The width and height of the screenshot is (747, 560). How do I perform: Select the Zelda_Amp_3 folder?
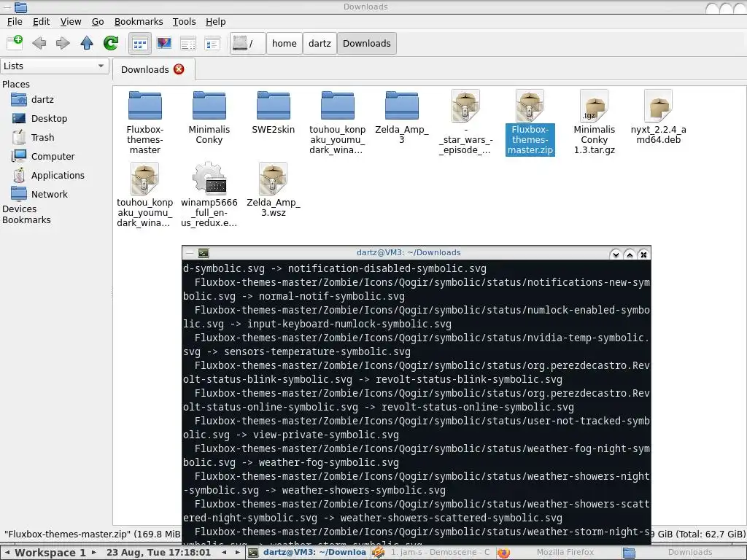(402, 117)
